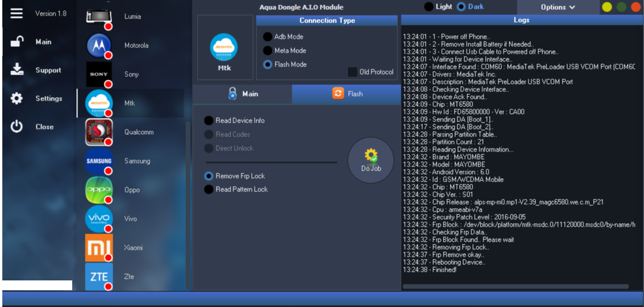Image resolution: width=644 pixels, height=307 pixels.
Task: Open the Support sidebar menu item
Action: point(48,70)
